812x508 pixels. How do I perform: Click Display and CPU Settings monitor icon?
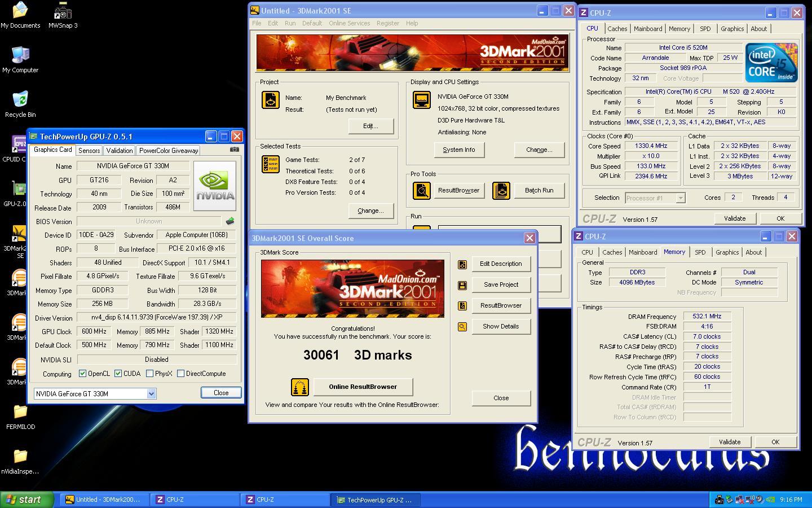(x=422, y=100)
